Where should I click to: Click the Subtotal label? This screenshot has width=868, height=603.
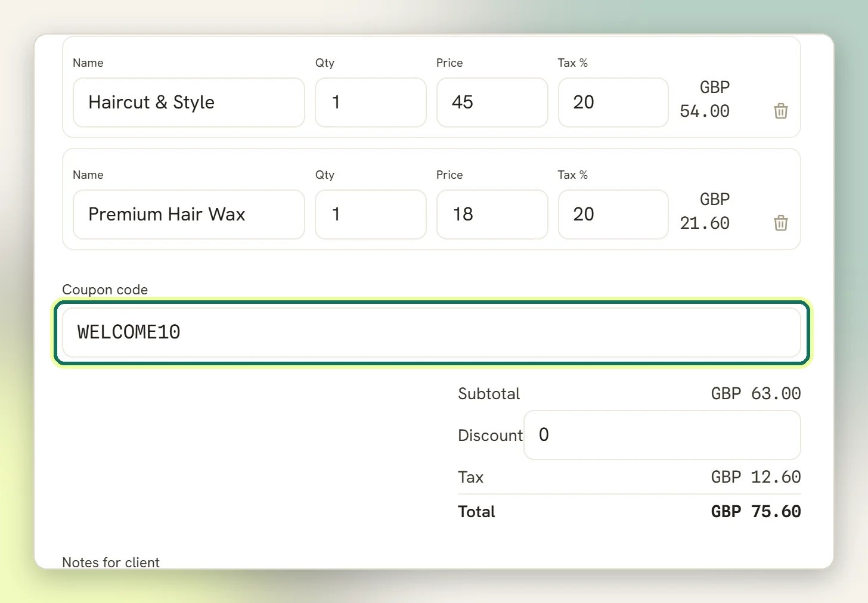coord(489,394)
